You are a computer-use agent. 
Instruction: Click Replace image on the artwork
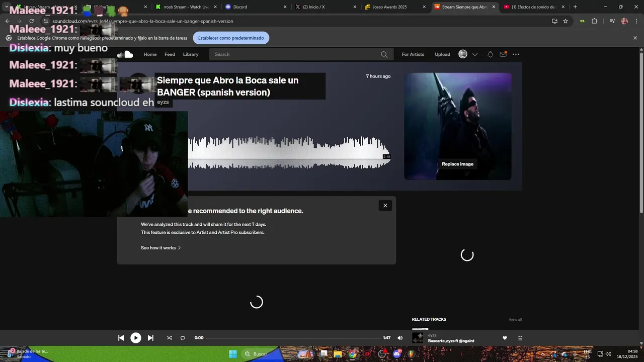pyautogui.click(x=457, y=164)
